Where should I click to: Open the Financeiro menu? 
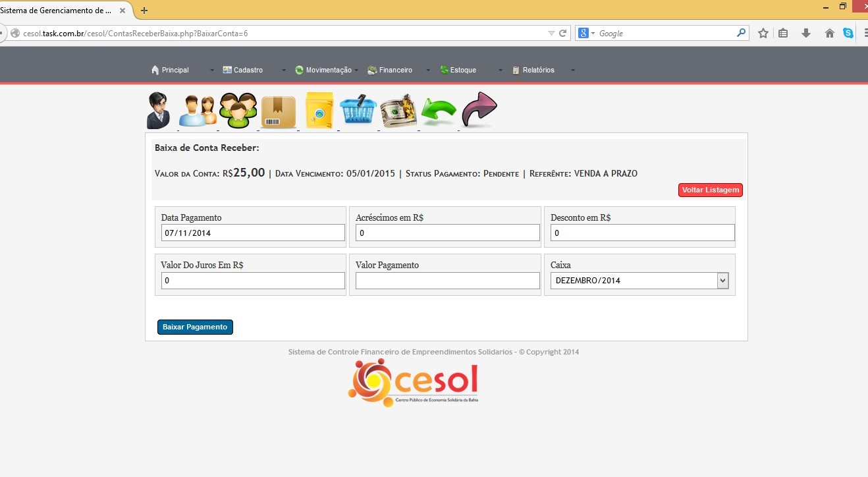(x=395, y=70)
